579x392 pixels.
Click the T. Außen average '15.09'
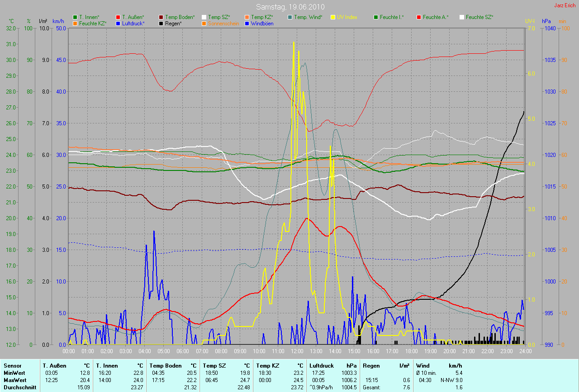coord(83,387)
